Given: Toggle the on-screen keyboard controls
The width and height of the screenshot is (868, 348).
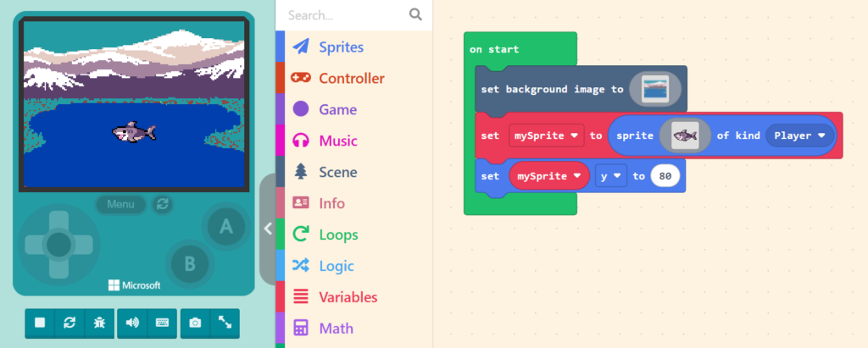Looking at the screenshot, I should [161, 323].
